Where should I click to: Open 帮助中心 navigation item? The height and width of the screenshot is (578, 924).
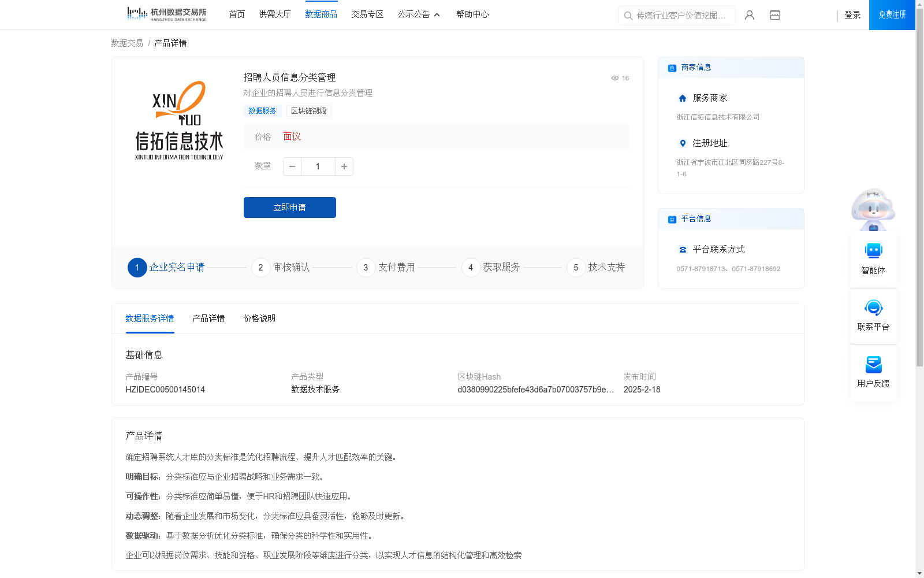[472, 14]
